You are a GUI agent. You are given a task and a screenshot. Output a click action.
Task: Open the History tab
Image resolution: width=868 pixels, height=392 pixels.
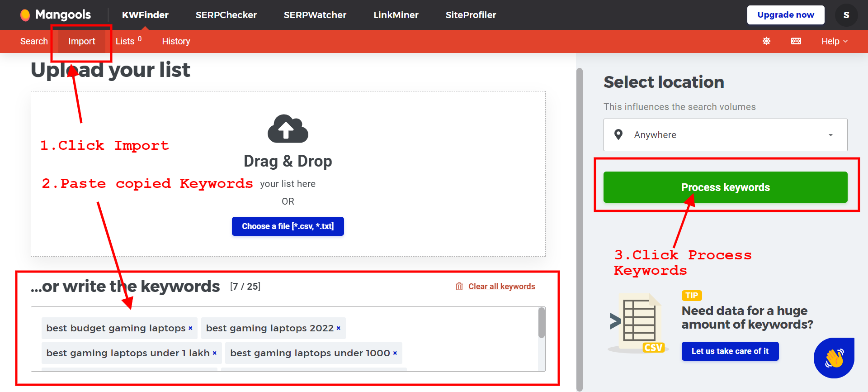coord(176,41)
